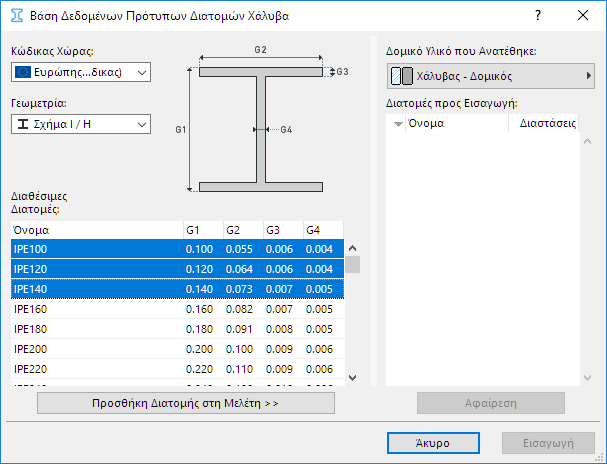Viewport: 607px width, 464px height.
Task: Open the Κώδικας Χώρας country dropdown
Action: tap(81, 72)
